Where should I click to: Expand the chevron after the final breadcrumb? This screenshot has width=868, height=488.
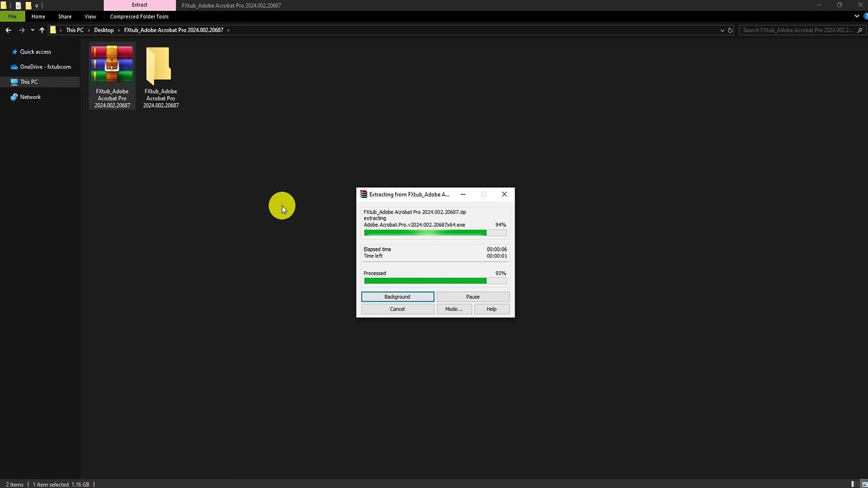pyautogui.click(x=229, y=30)
